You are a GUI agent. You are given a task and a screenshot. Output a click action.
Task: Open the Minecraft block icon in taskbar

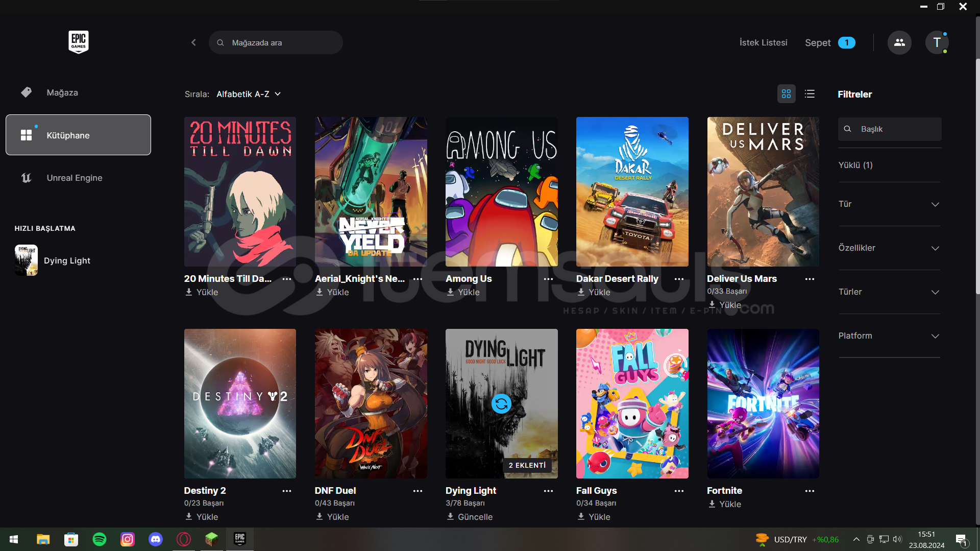212,539
